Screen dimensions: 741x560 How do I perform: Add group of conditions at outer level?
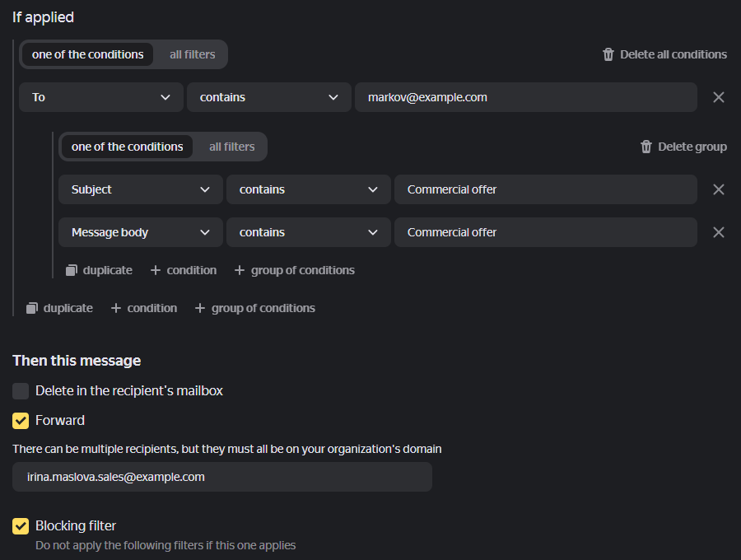[255, 308]
